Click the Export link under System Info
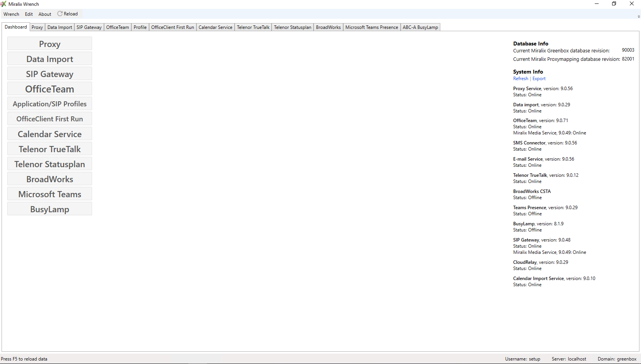This screenshot has width=641, height=364. point(539,79)
